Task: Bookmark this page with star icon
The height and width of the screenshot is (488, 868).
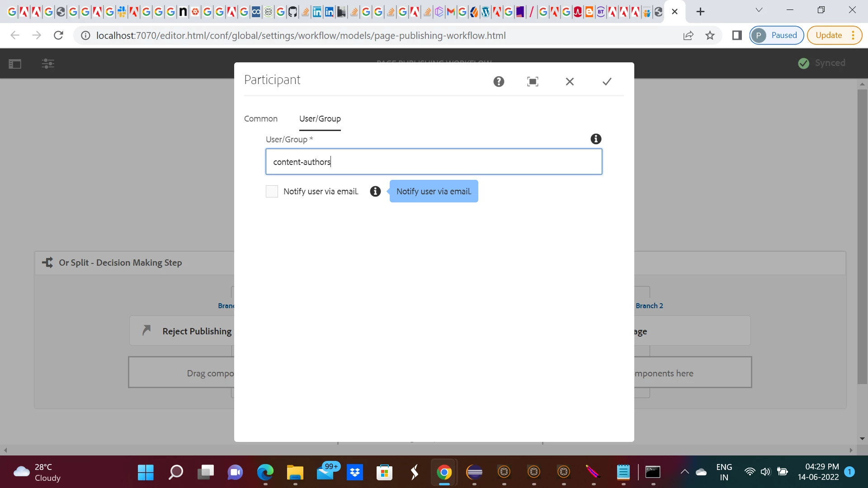Action: tap(710, 35)
